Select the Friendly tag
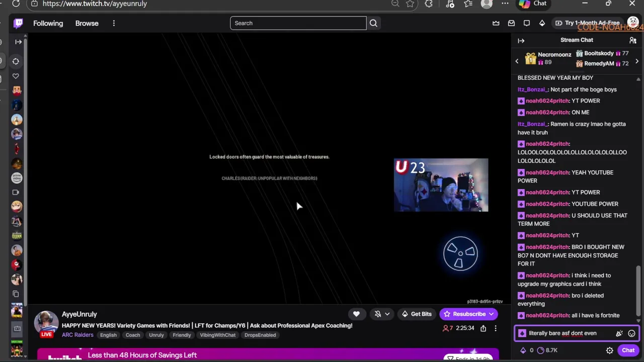 182,335
